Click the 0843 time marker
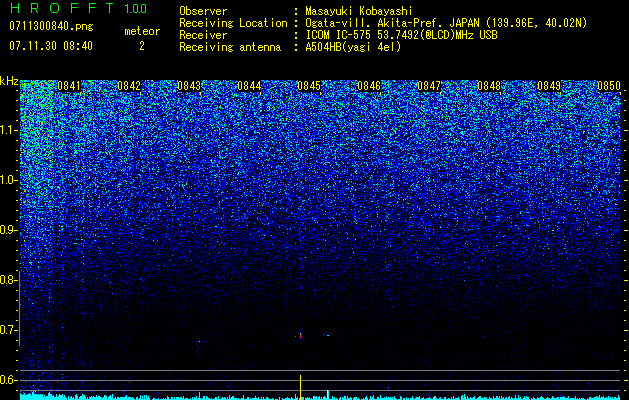 (189, 86)
